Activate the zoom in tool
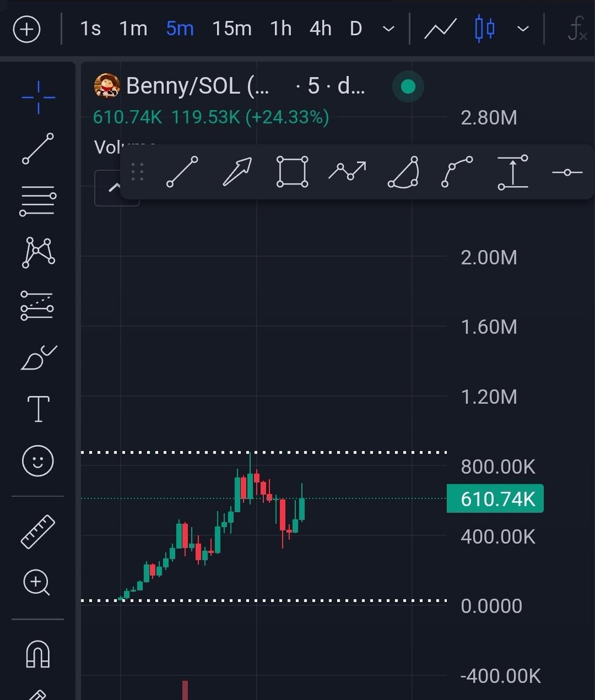 pyautogui.click(x=37, y=583)
